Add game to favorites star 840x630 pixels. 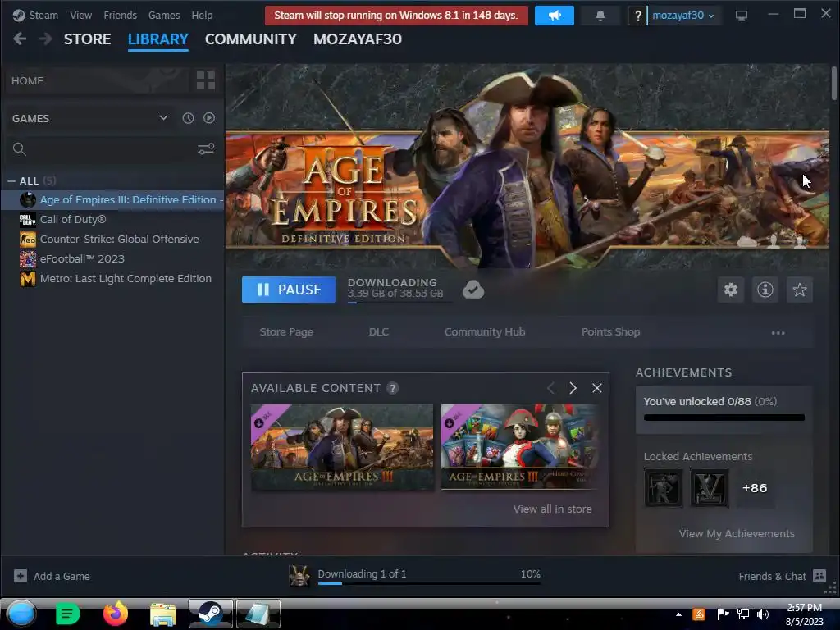tap(799, 290)
